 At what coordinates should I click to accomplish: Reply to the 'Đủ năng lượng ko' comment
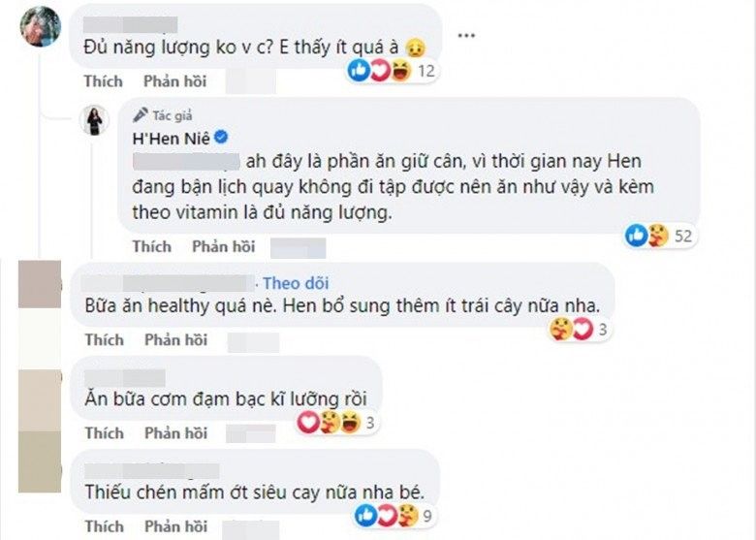174,81
